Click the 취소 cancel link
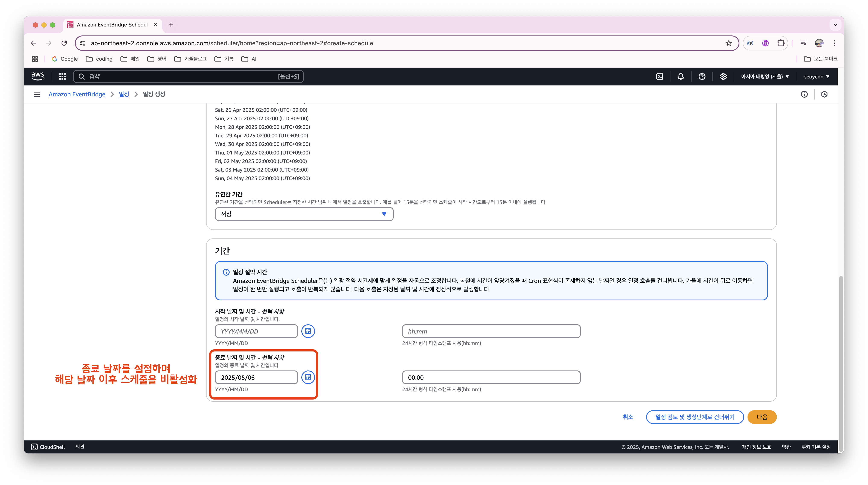 click(628, 417)
